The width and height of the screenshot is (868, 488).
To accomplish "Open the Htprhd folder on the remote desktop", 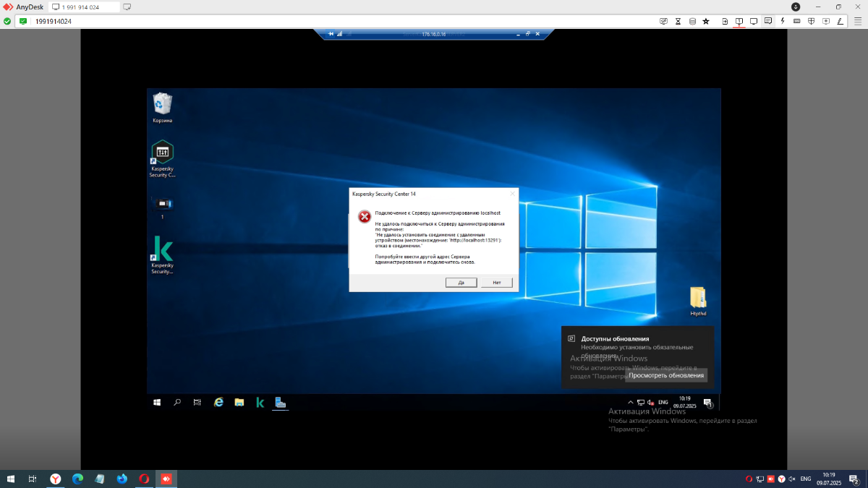I will pos(698,301).
